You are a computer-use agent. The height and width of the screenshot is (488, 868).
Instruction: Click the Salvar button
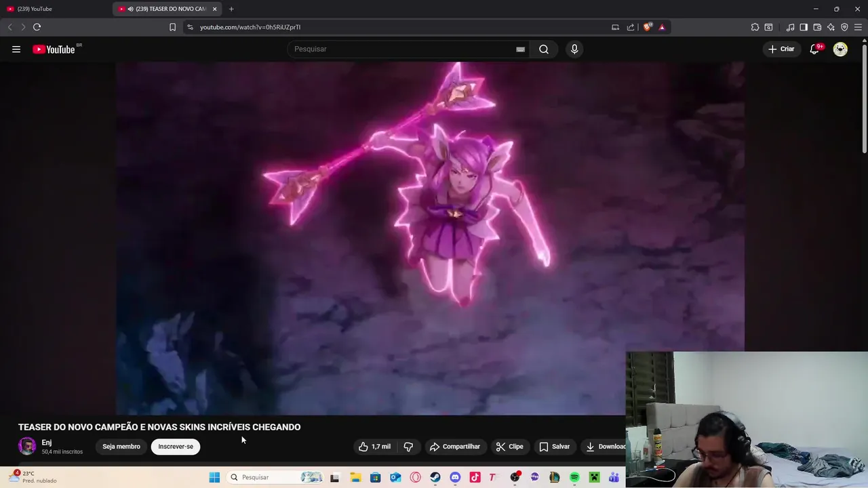pos(555,447)
